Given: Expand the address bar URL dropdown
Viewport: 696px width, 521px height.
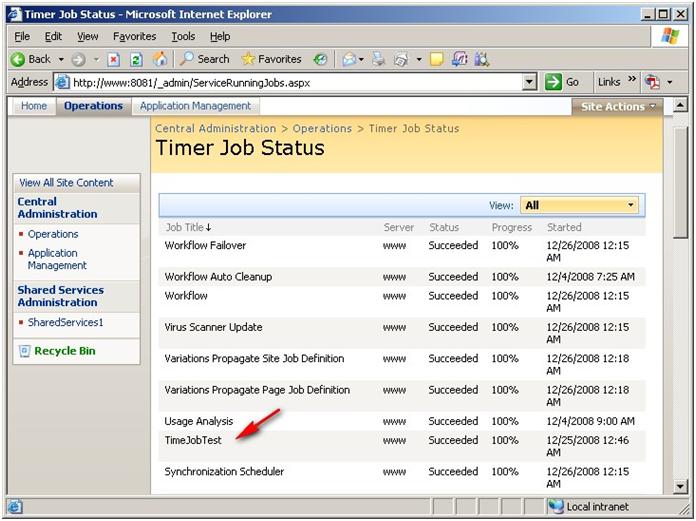Looking at the screenshot, I should tap(529, 82).
